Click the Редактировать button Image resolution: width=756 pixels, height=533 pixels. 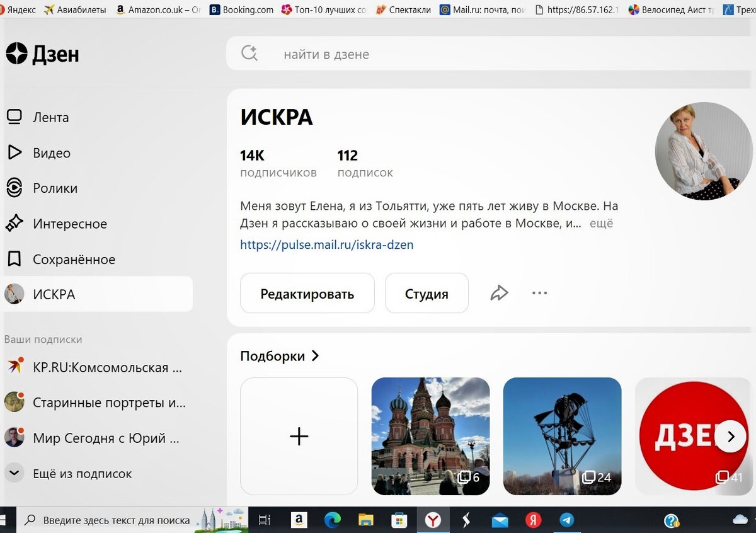307,293
